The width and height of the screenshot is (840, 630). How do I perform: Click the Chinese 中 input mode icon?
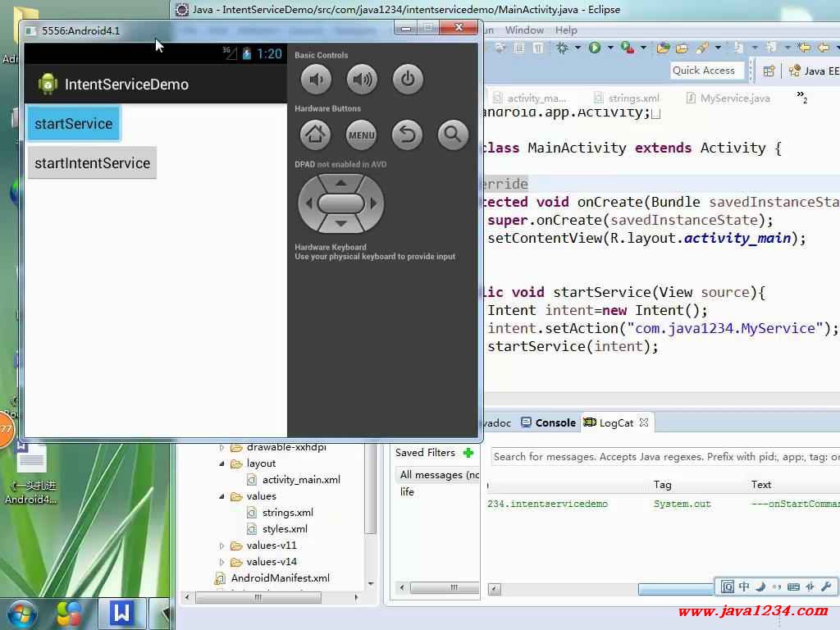point(744,587)
